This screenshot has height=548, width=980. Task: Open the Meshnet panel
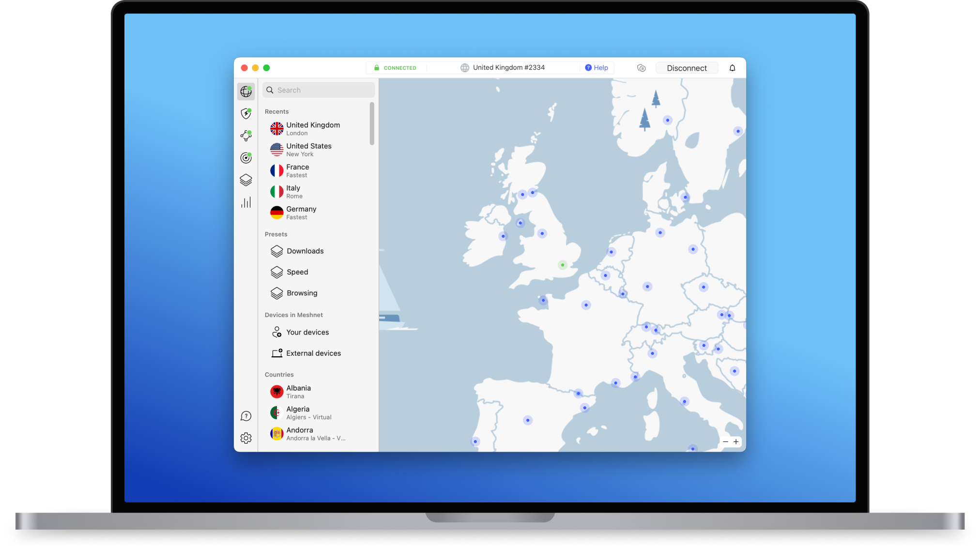click(246, 136)
